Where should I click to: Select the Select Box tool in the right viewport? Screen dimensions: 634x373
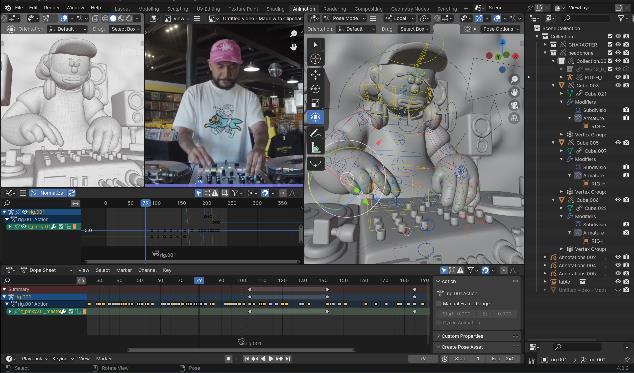click(316, 45)
